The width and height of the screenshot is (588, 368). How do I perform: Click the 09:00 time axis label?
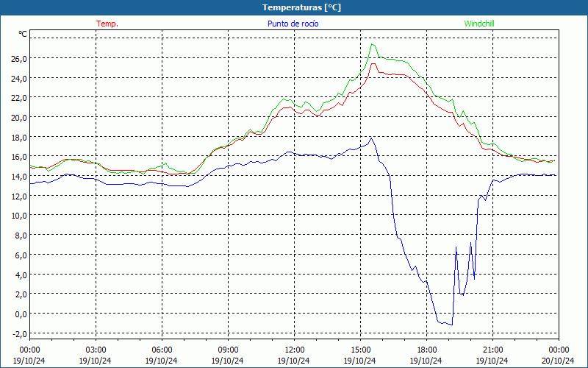(228, 350)
